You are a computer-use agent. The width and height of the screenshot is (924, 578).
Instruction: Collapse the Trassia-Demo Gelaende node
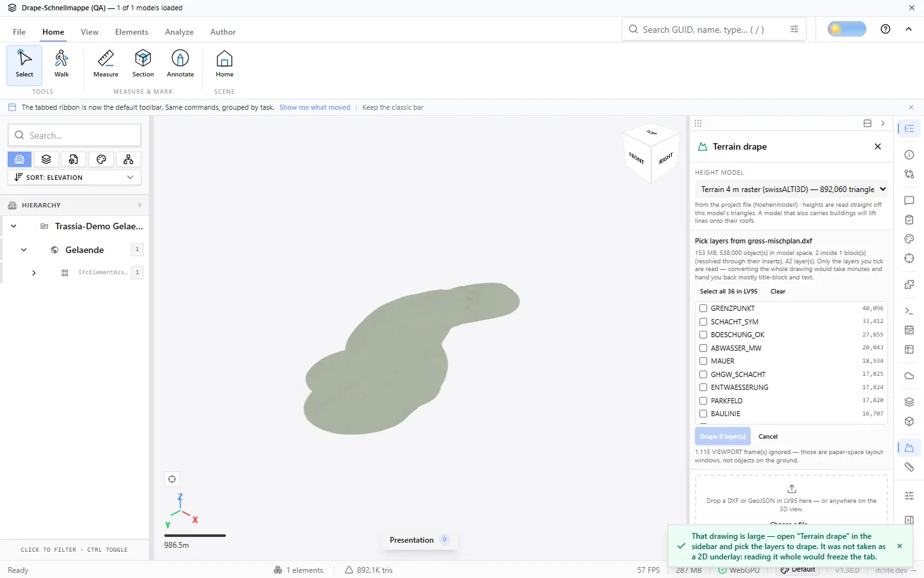(13, 226)
